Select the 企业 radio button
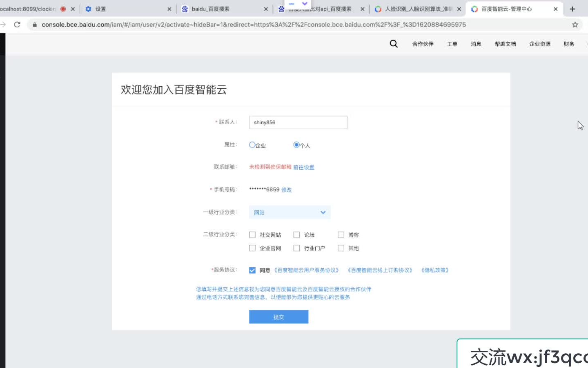 [252, 145]
